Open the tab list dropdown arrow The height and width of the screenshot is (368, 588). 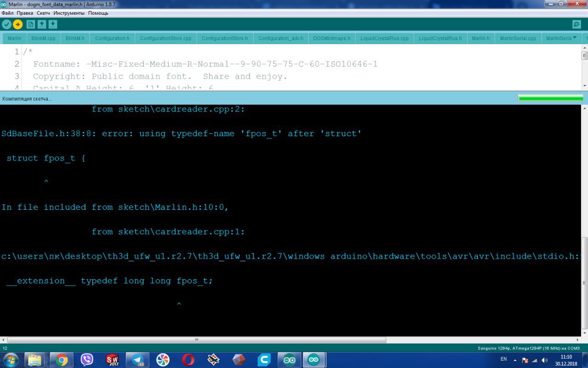tap(575, 38)
